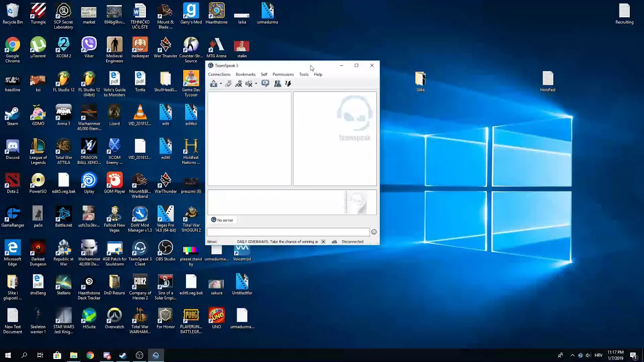
Task: Select the Dota 2 desktop icon
Action: coord(13,183)
